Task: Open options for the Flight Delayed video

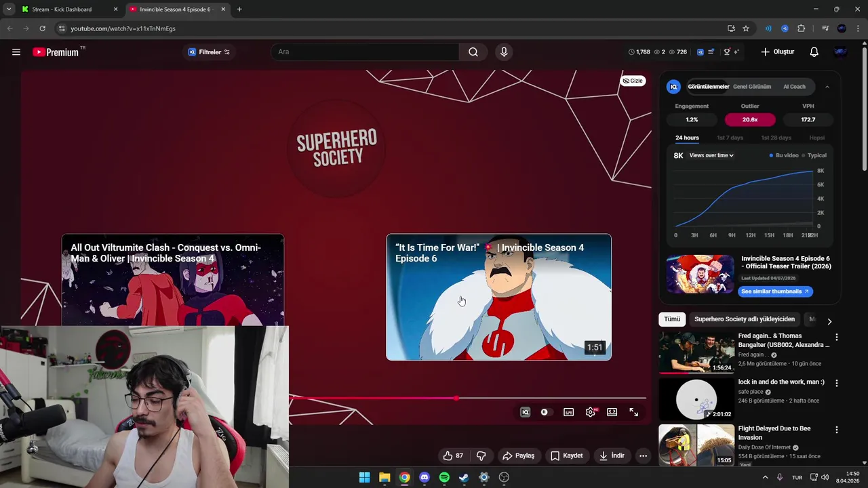Action: (x=836, y=430)
